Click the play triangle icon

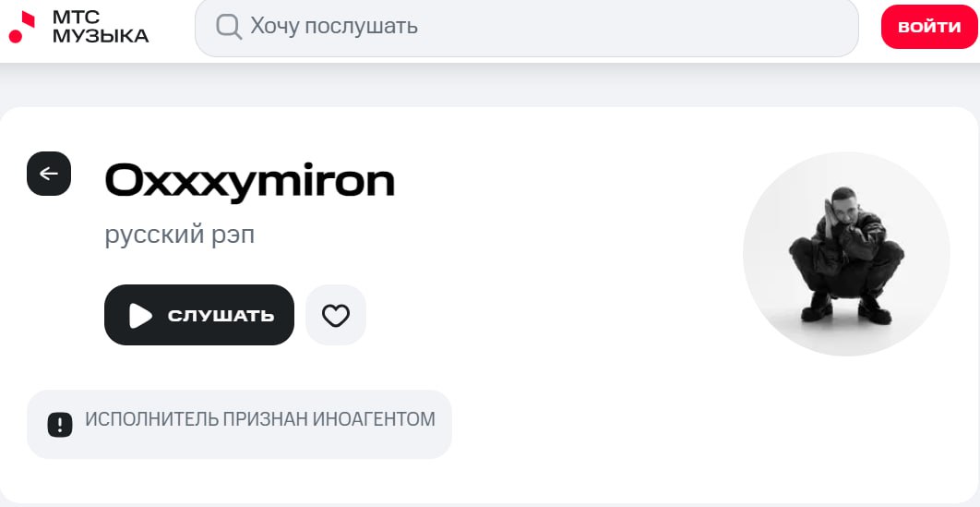coord(140,315)
